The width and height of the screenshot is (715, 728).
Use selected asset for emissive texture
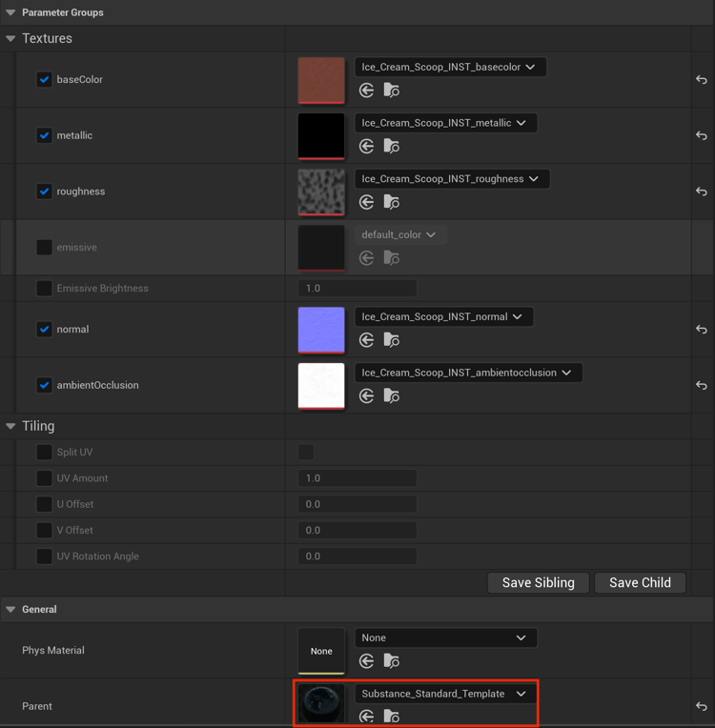[x=367, y=257]
